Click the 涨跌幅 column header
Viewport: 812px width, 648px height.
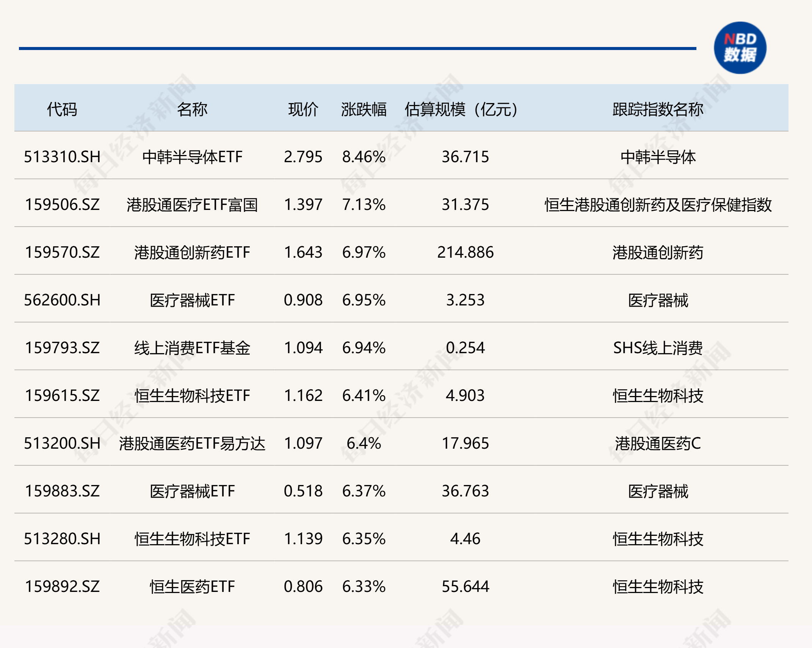tap(364, 109)
